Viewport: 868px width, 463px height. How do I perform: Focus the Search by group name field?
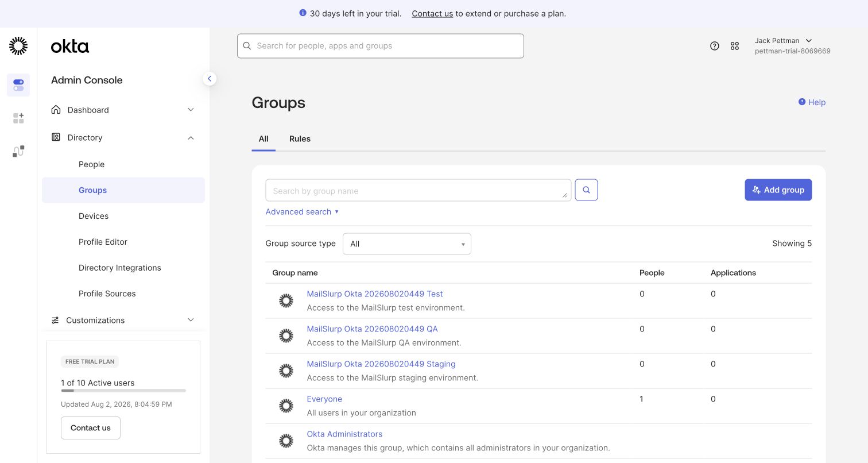coord(418,190)
